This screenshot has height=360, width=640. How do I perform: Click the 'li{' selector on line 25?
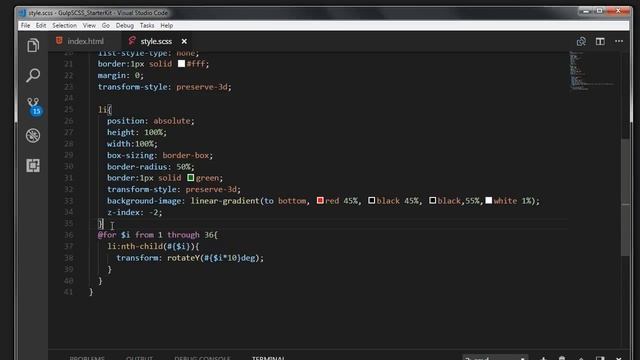click(x=104, y=109)
